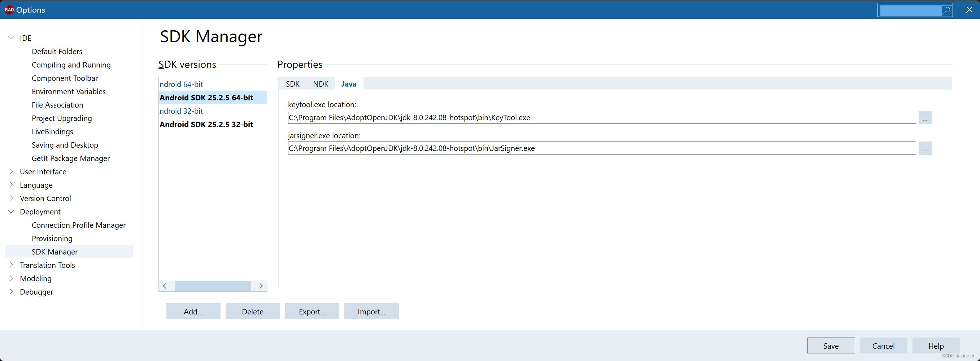Open LiveBindings page
This screenshot has width=980, height=361.
click(x=52, y=132)
